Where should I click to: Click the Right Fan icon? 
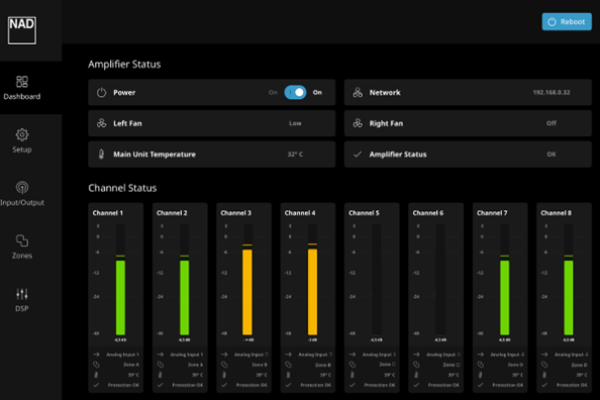(x=358, y=123)
